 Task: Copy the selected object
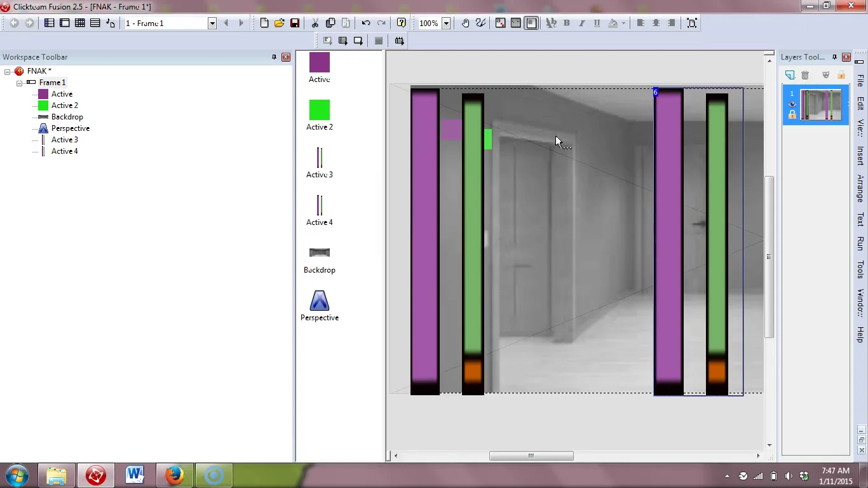[330, 23]
